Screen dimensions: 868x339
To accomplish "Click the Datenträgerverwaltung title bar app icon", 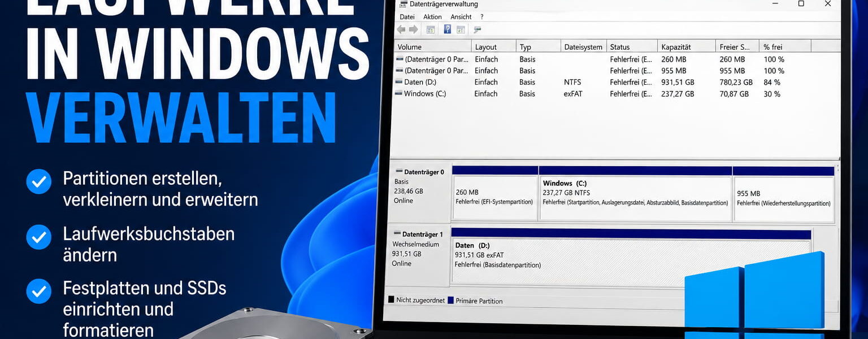I will [x=403, y=4].
